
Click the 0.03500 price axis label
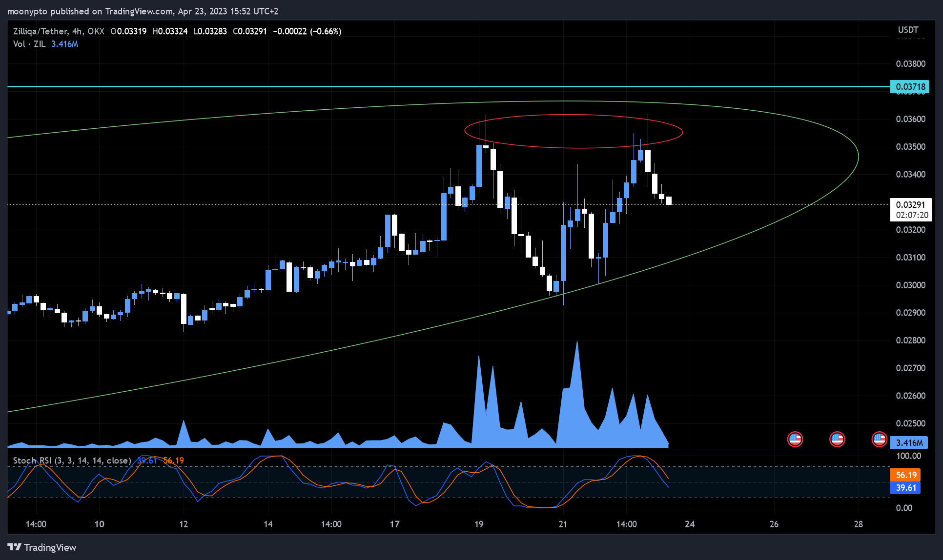(910, 146)
